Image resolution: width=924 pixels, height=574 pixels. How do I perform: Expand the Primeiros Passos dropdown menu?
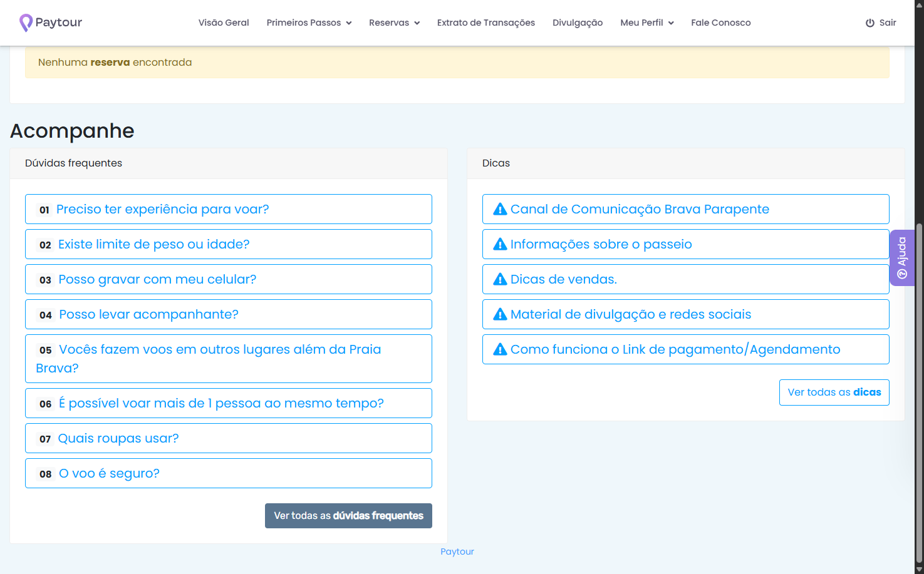click(309, 23)
